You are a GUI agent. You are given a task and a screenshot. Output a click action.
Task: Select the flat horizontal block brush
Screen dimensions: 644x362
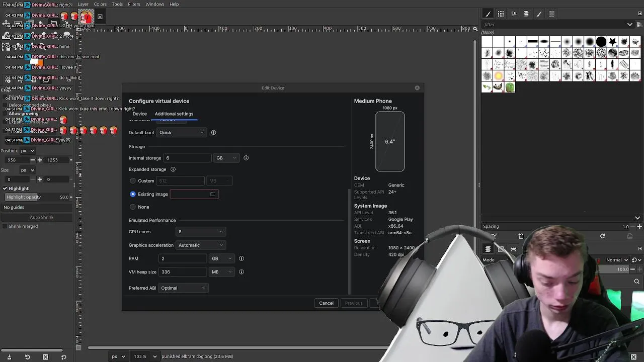coord(533,42)
